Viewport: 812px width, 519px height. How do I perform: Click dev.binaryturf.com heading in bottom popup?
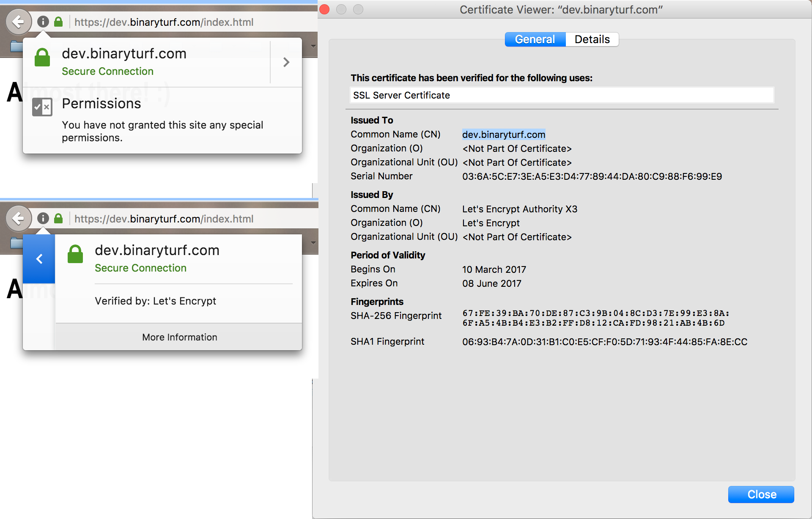tap(157, 250)
